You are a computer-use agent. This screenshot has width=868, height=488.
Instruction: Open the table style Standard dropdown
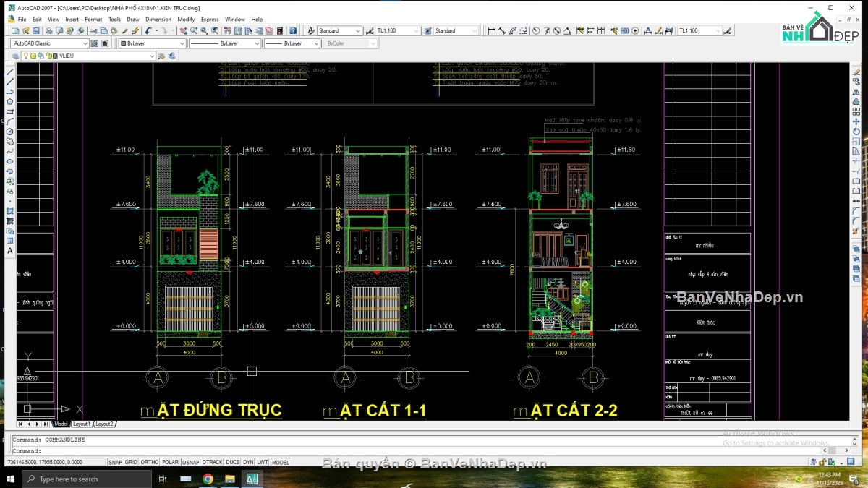click(x=456, y=30)
